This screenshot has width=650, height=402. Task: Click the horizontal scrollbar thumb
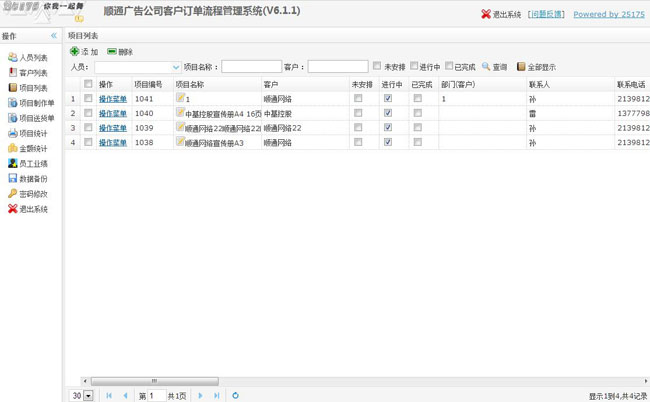tap(155, 381)
